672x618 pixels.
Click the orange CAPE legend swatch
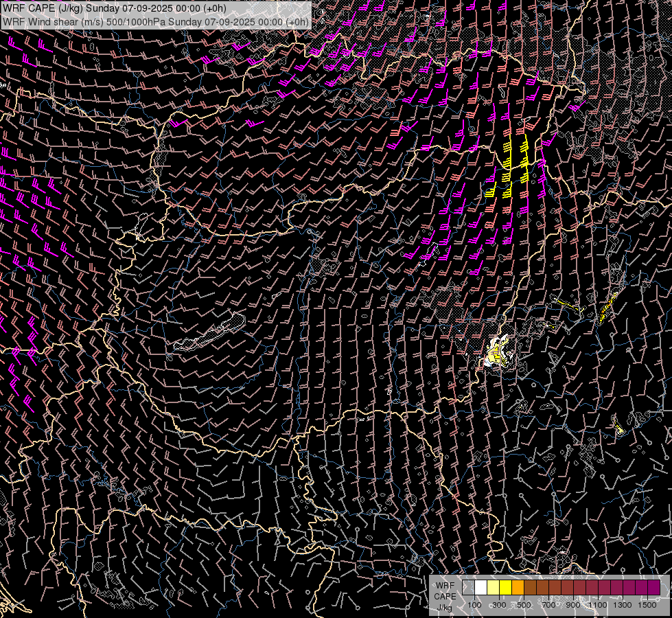pyautogui.click(x=518, y=588)
